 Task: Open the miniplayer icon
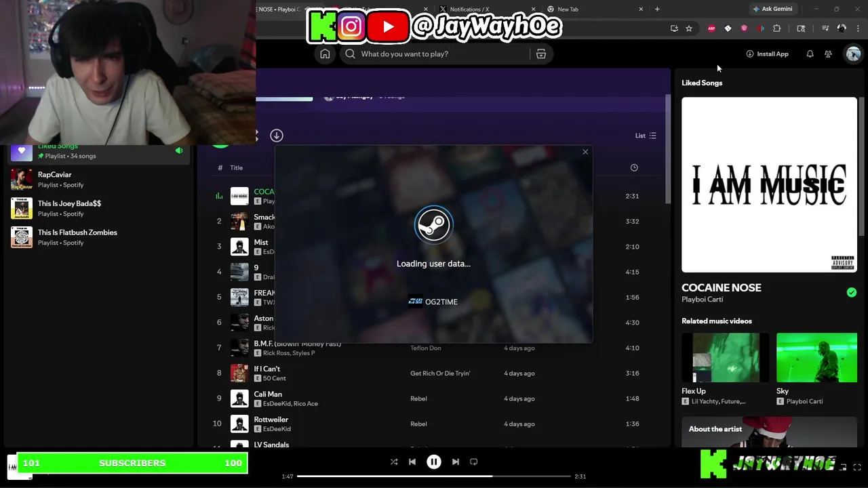coord(844,467)
